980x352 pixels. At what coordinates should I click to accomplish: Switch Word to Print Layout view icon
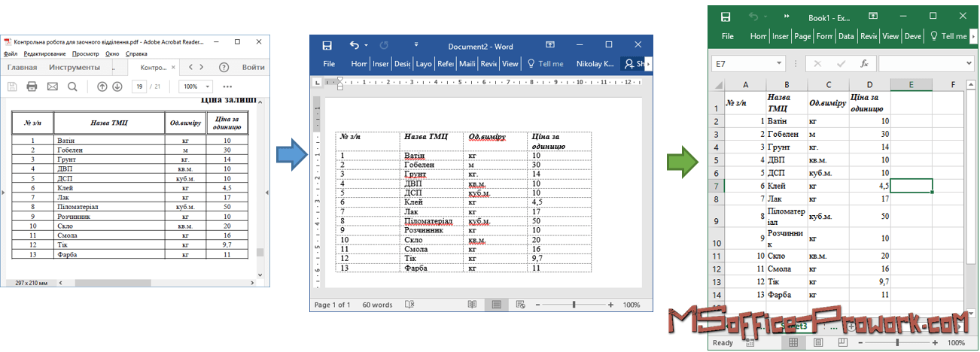(496, 305)
